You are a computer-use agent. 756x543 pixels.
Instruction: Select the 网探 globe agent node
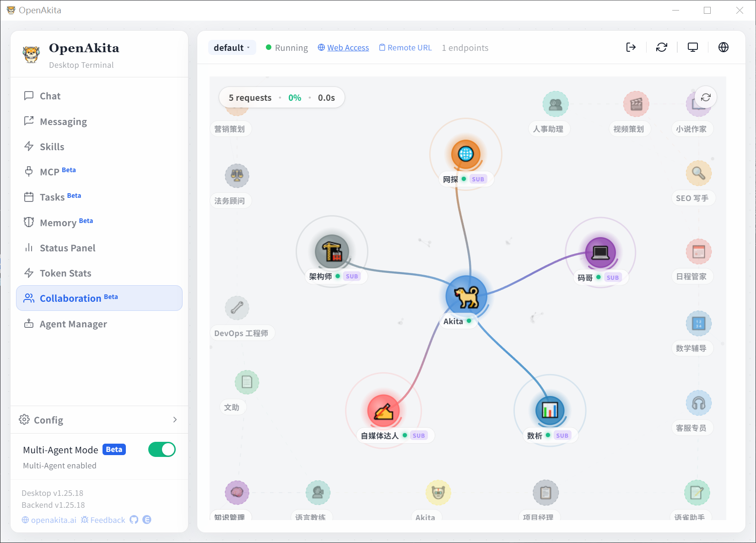[x=466, y=154]
